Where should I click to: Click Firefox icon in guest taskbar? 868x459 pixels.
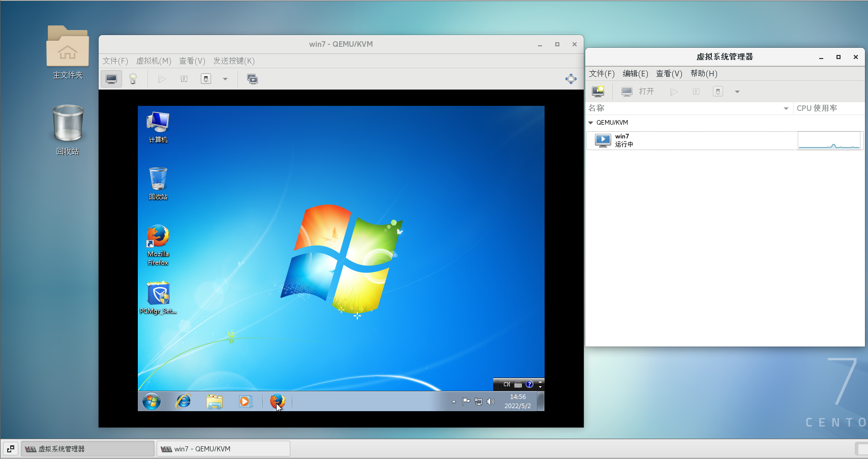278,401
